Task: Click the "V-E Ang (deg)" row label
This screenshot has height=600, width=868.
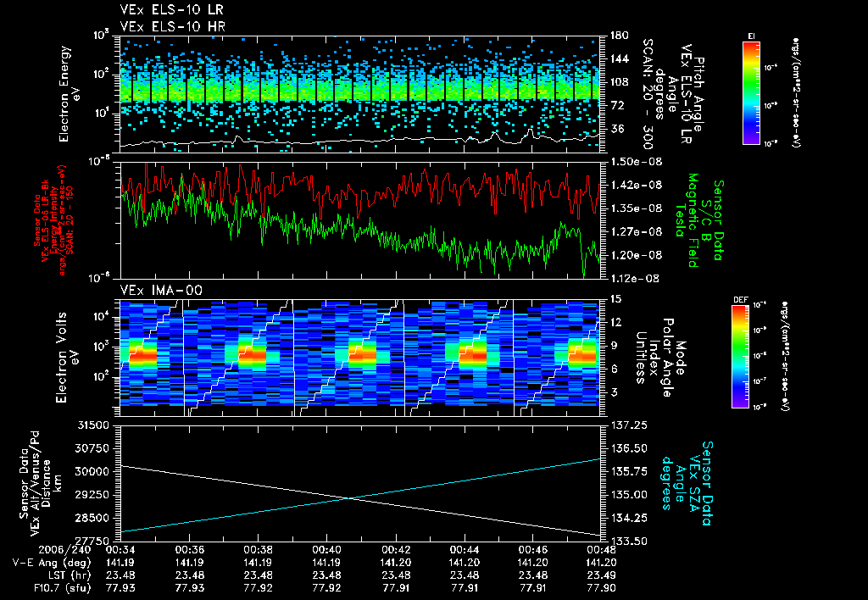Action: 52,563
